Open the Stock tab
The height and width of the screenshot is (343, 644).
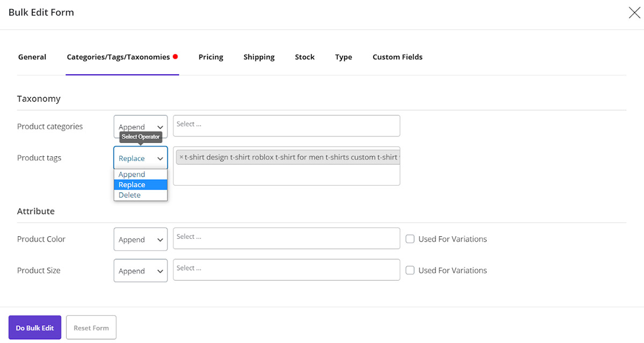(304, 57)
